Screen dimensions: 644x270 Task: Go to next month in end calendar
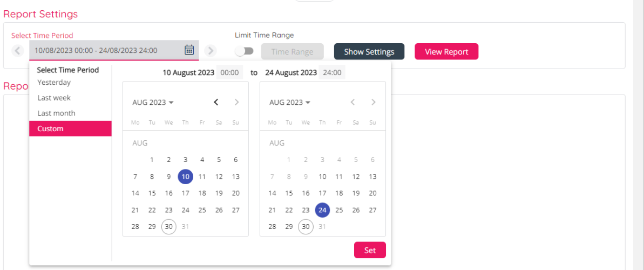click(373, 102)
